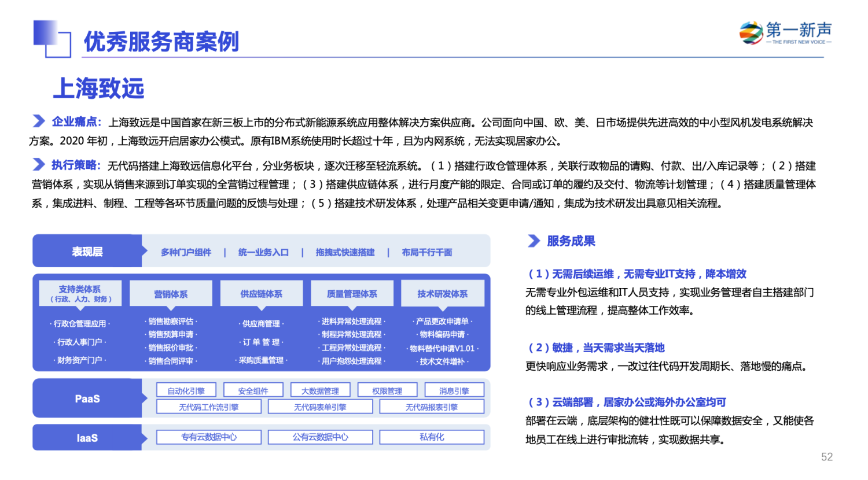Viewport: 868px width, 480px height.
Task: Click the blue chevron beside 企业痛点
Action: tap(38, 121)
